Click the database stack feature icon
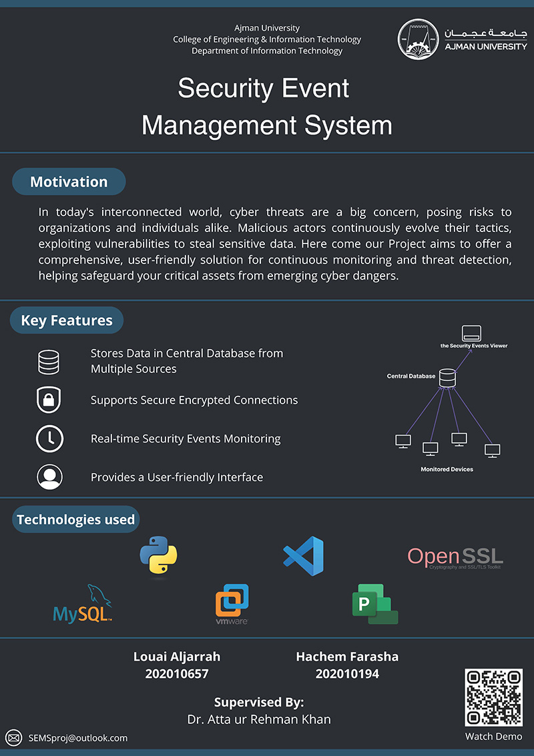This screenshot has height=756, width=534. (x=49, y=362)
